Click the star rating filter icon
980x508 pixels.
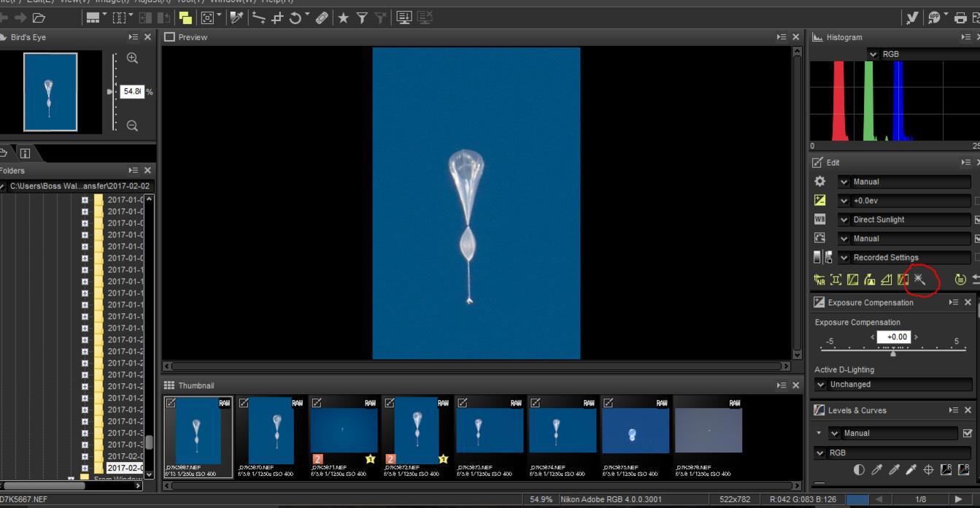pos(342,18)
